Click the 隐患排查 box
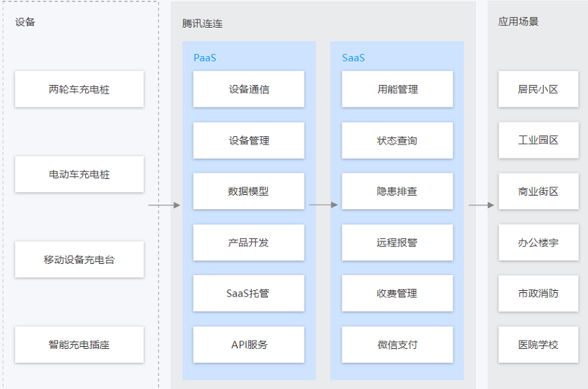The image size is (588, 389). point(397,191)
